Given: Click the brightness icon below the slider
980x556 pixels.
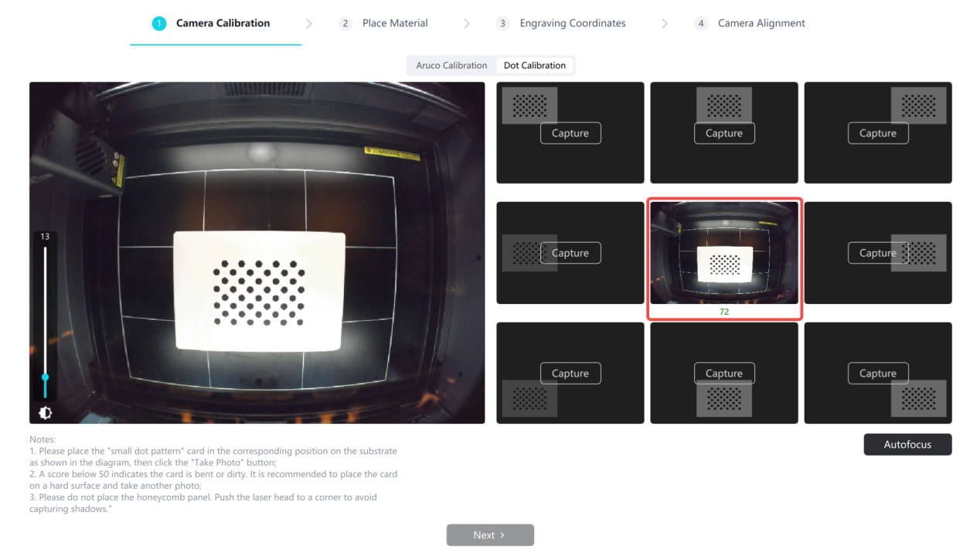Looking at the screenshot, I should click(x=45, y=413).
